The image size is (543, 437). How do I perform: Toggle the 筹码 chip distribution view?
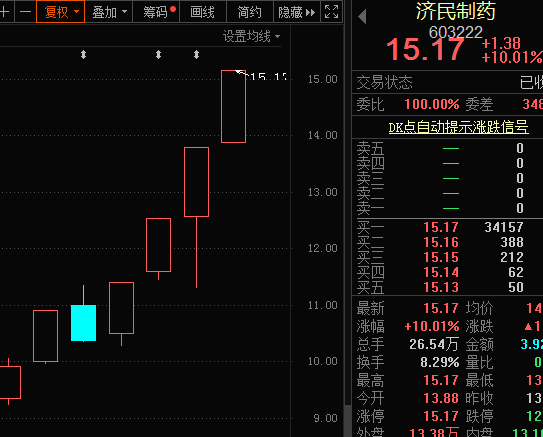(156, 12)
